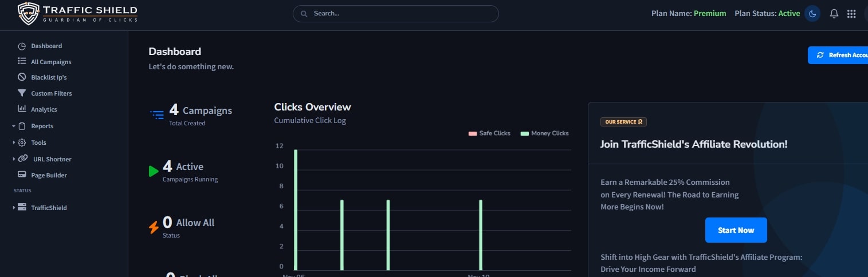Click the Blacklist Ip's ban icon
Viewport: 868px width, 277px height.
[x=22, y=77]
